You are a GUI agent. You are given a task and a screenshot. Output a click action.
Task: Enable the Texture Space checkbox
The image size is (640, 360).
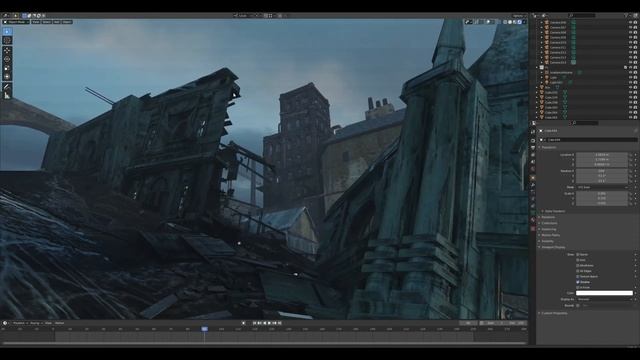click(578, 276)
